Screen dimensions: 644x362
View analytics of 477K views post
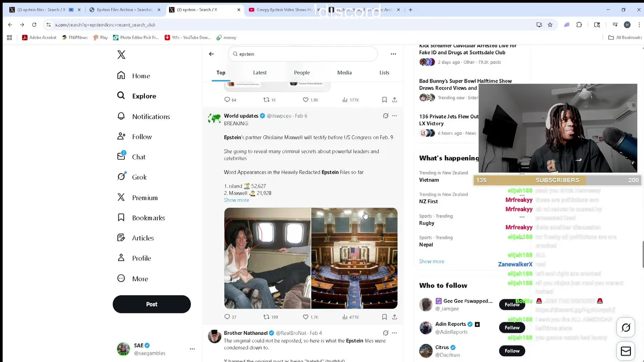351,317
